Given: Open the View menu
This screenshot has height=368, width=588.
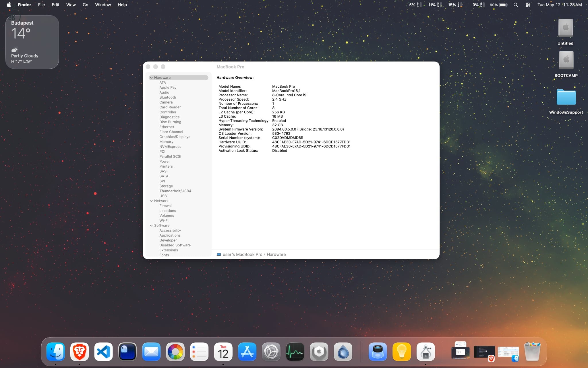Looking at the screenshot, I should 71,5.
